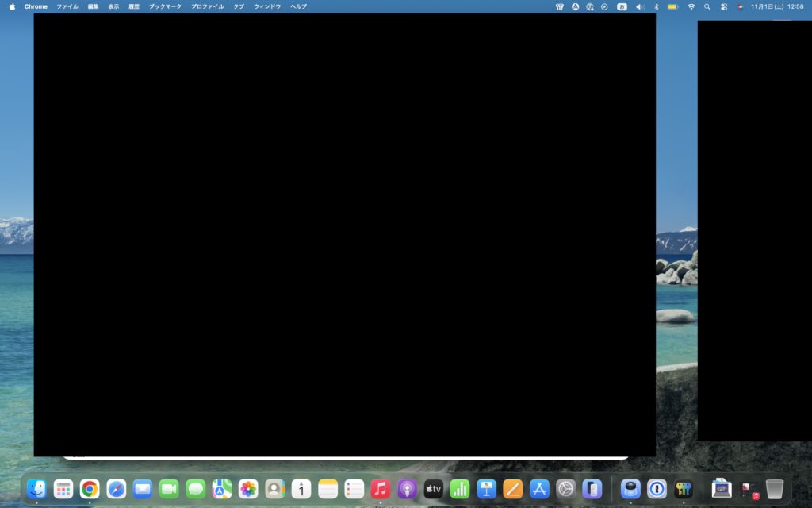Click the Spotlight search magnifier

click(x=707, y=6)
